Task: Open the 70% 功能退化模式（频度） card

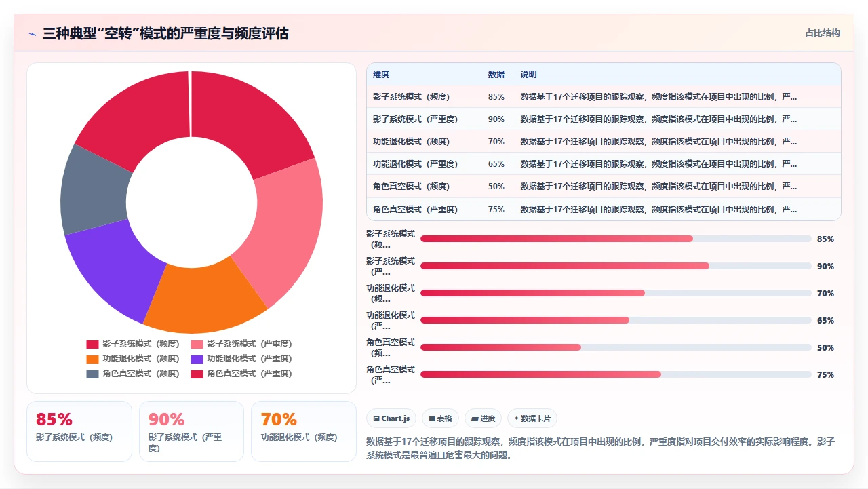Action: (x=304, y=431)
